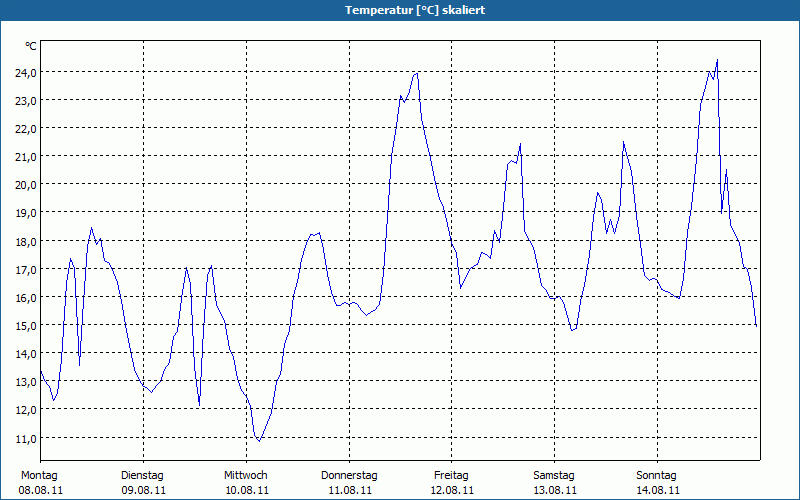Select the 19,0 axis value
The height and width of the screenshot is (500, 800).
pyautogui.click(x=26, y=213)
